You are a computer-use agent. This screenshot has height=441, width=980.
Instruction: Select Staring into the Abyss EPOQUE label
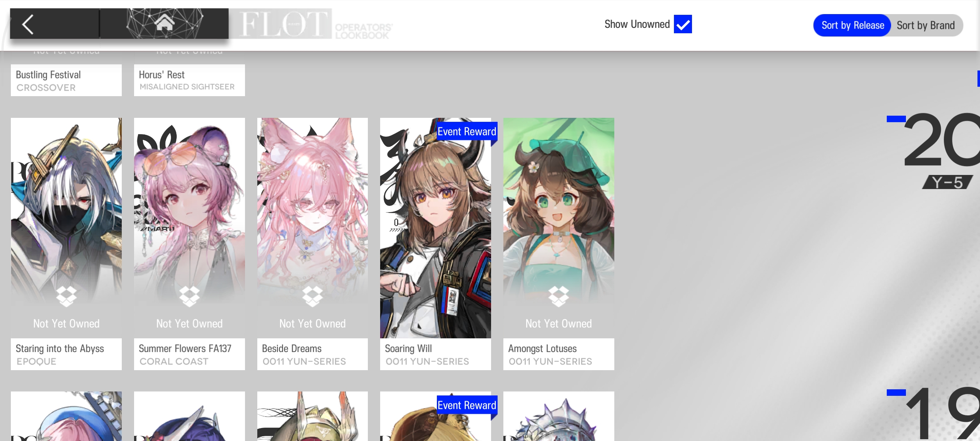coord(66,354)
